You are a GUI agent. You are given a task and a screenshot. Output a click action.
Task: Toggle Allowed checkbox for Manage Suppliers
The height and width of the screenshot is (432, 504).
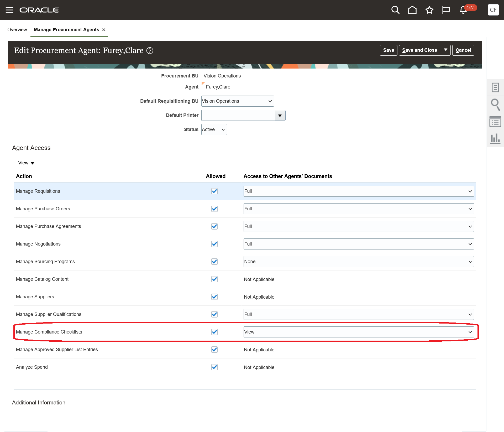214,297
